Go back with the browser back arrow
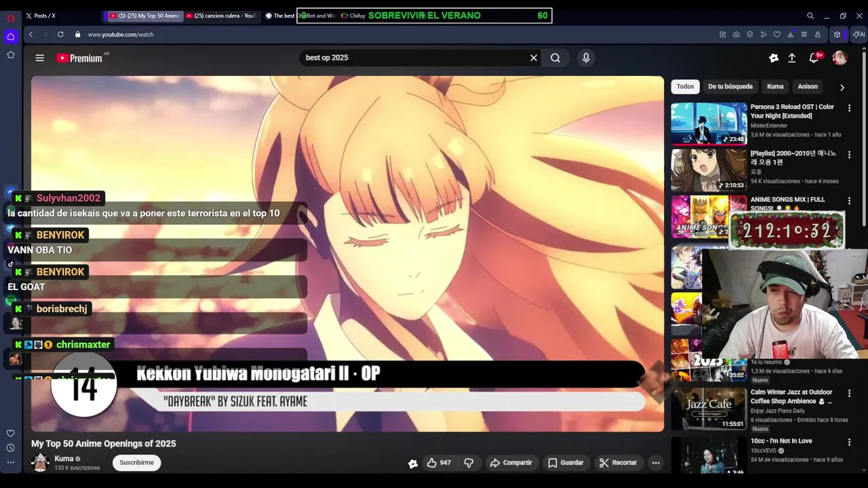Screen dimensions: 868x488 (31, 35)
